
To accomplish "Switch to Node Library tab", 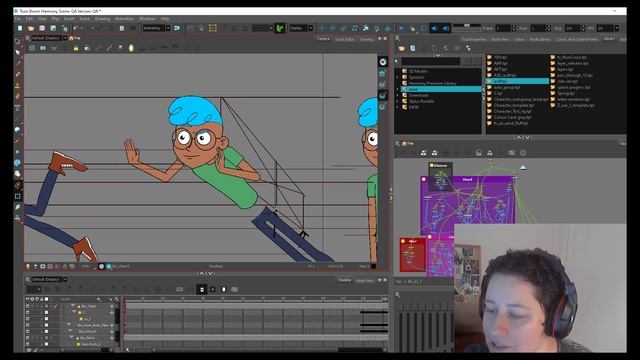I will 540,39.
